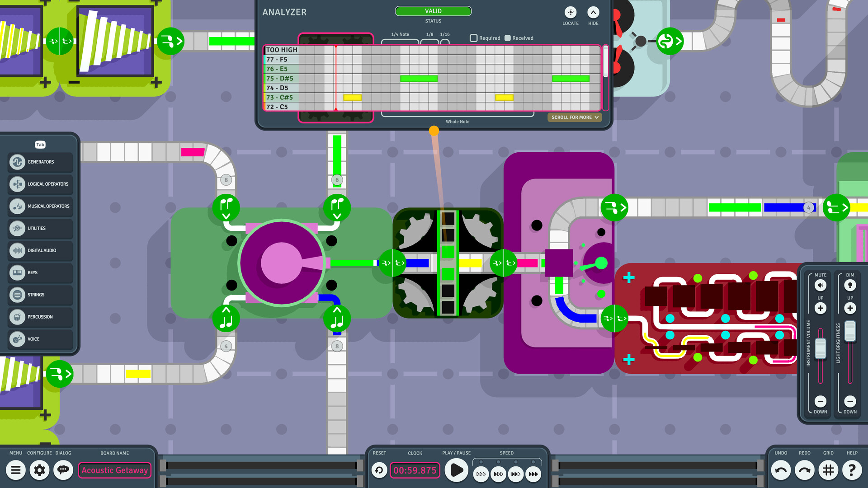Click the Reset button next to the clock
Viewport: 868px width, 488px height.
tap(379, 470)
